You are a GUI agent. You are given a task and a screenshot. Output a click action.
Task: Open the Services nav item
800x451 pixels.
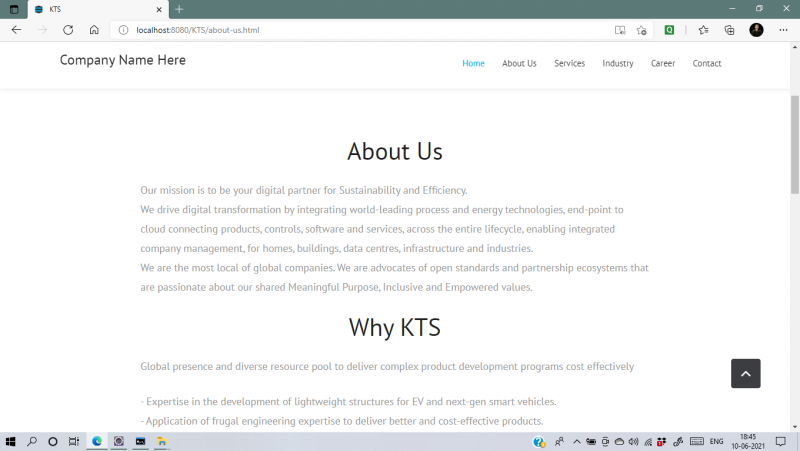569,63
